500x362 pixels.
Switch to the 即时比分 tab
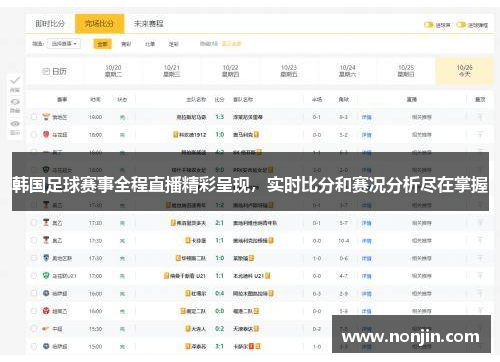coord(50,24)
